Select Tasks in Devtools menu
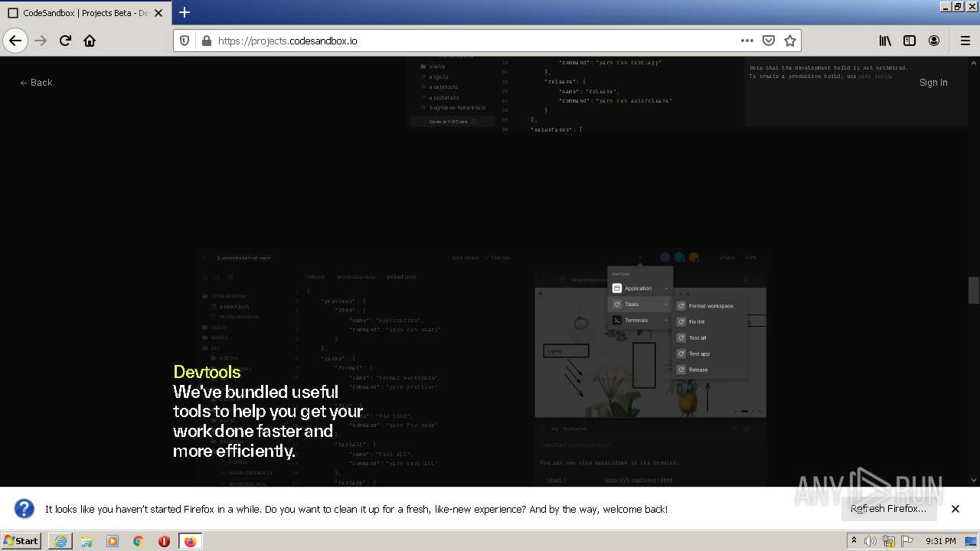The height and width of the screenshot is (551, 980). tap(639, 305)
